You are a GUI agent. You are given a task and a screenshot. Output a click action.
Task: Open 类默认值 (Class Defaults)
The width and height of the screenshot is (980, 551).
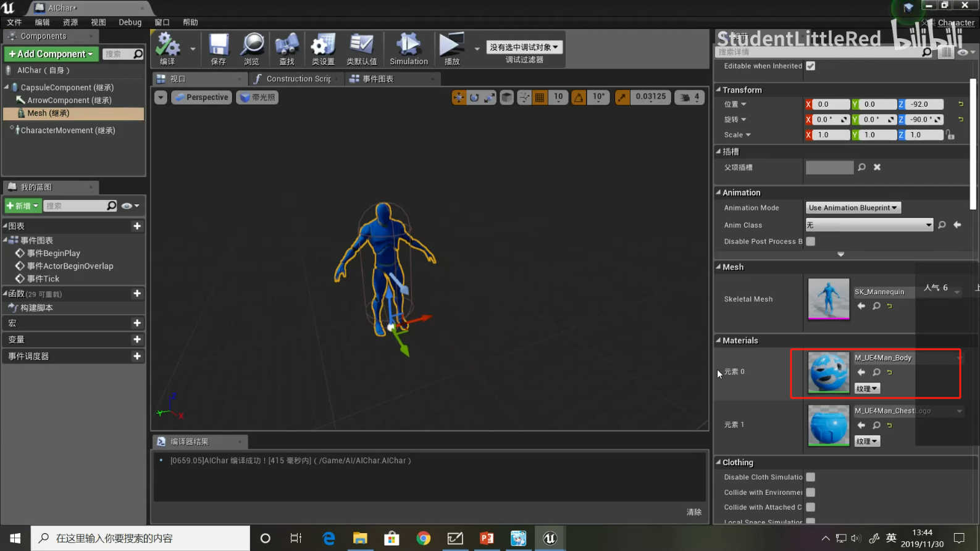361,49
